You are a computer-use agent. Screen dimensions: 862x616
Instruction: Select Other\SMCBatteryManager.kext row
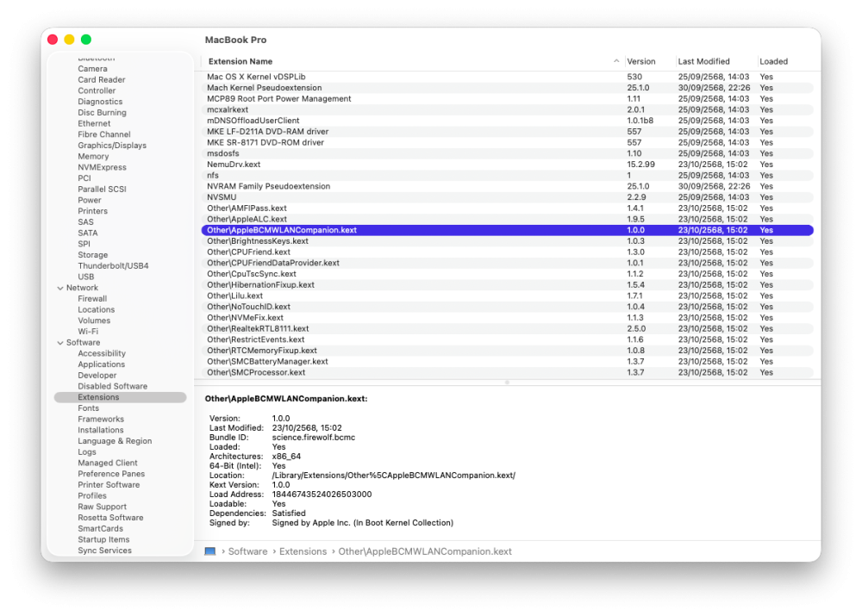click(508, 362)
